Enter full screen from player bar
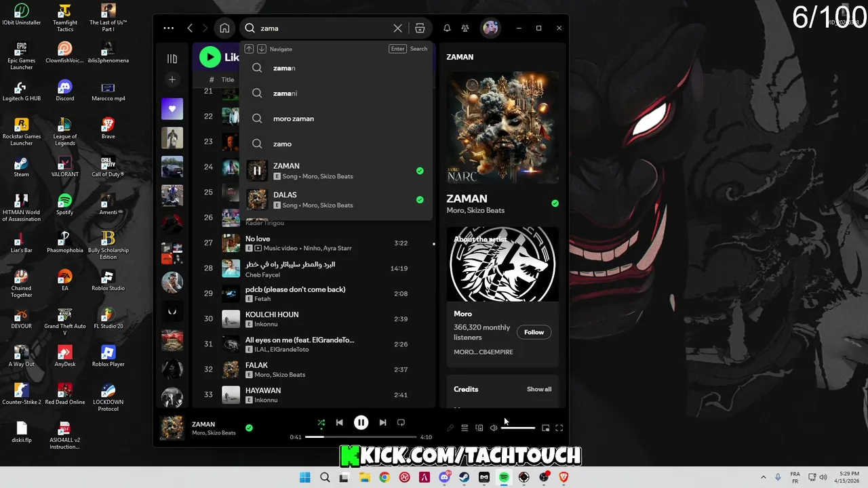Image resolution: width=868 pixels, height=488 pixels. pyautogui.click(x=559, y=428)
